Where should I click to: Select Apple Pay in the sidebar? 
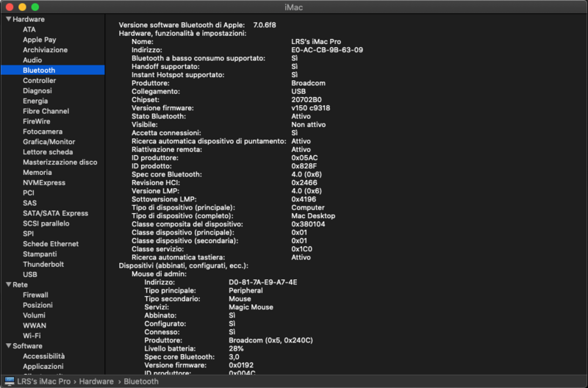(x=40, y=40)
